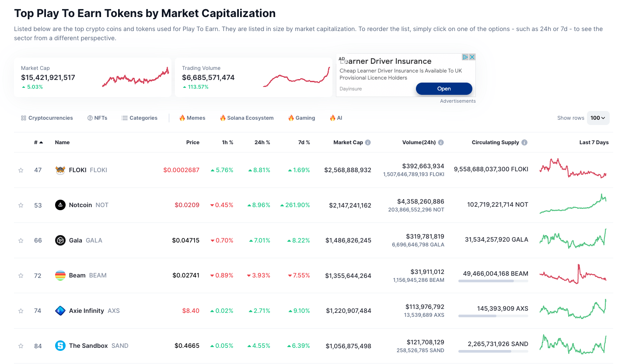Open the Show rows dropdown
Viewport: 625px width, 364px height.
click(x=598, y=118)
